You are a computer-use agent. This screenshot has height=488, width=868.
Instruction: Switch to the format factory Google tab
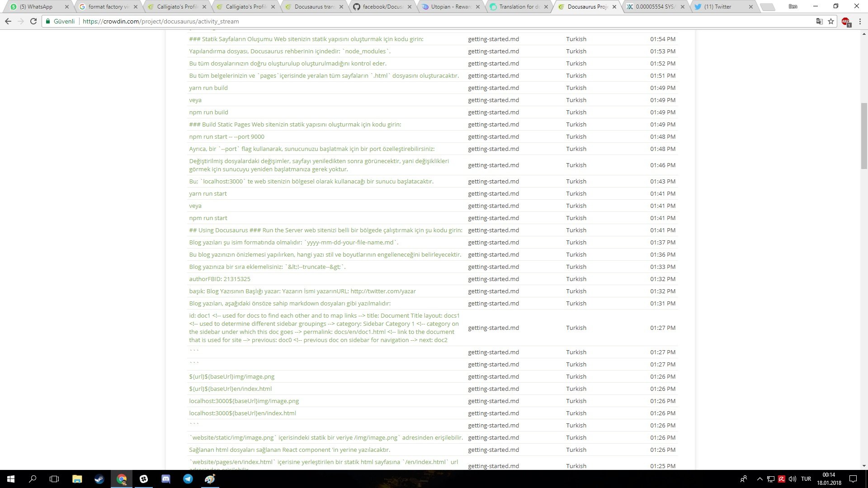tap(108, 7)
